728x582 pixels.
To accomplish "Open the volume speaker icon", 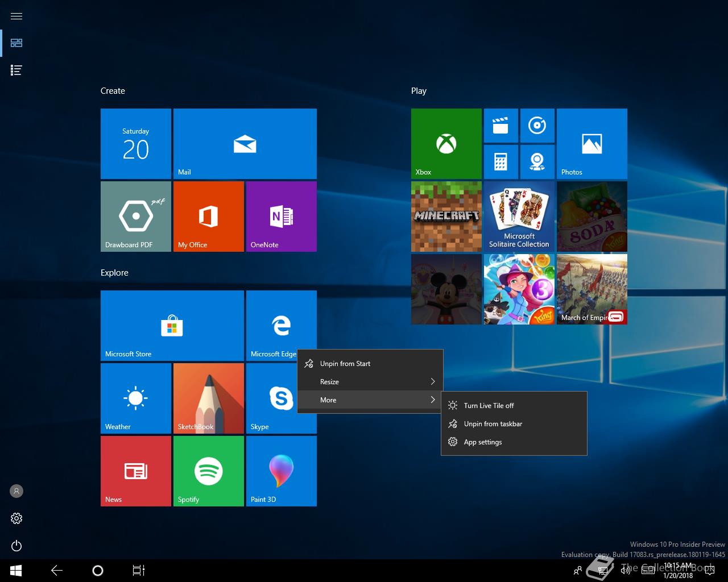I will coord(626,571).
